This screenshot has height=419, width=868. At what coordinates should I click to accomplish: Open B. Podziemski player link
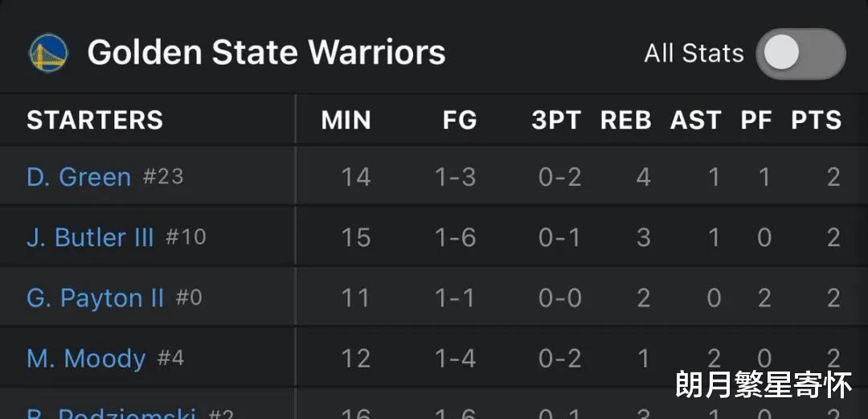pyautogui.click(x=111, y=413)
